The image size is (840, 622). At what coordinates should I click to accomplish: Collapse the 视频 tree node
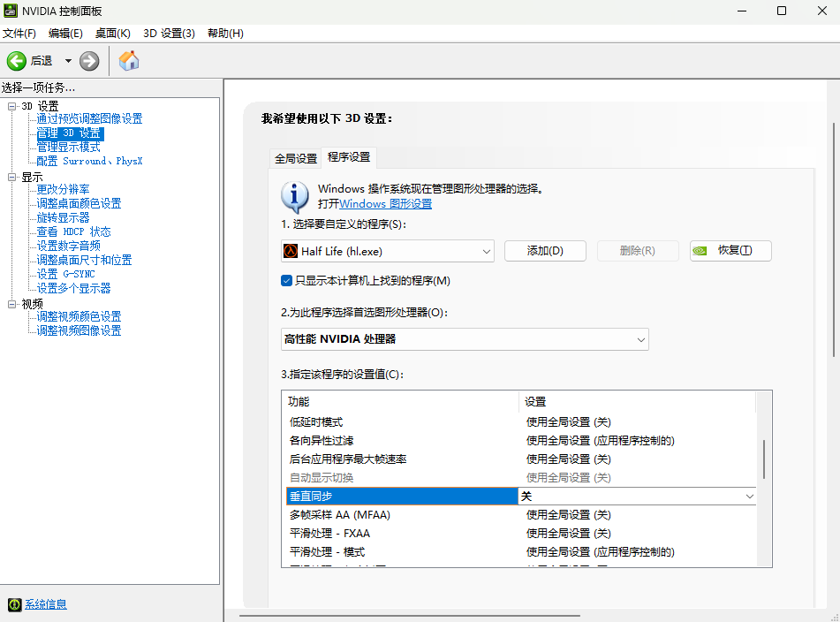tap(11, 304)
